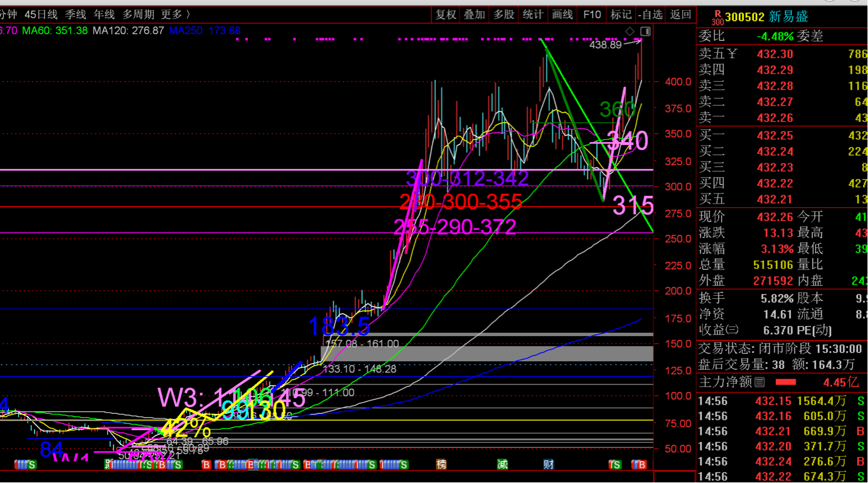
Task: Click the 300-312-342 chart annotation
Action: click(468, 179)
